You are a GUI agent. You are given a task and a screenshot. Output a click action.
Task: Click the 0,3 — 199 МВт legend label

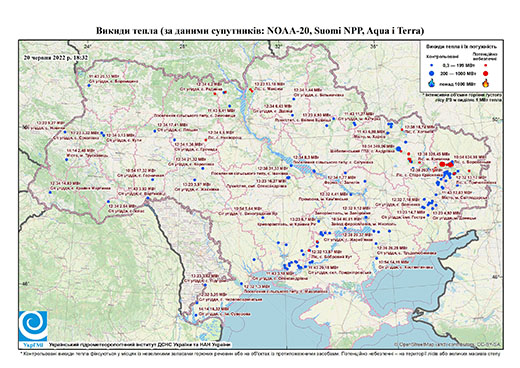click(x=458, y=66)
